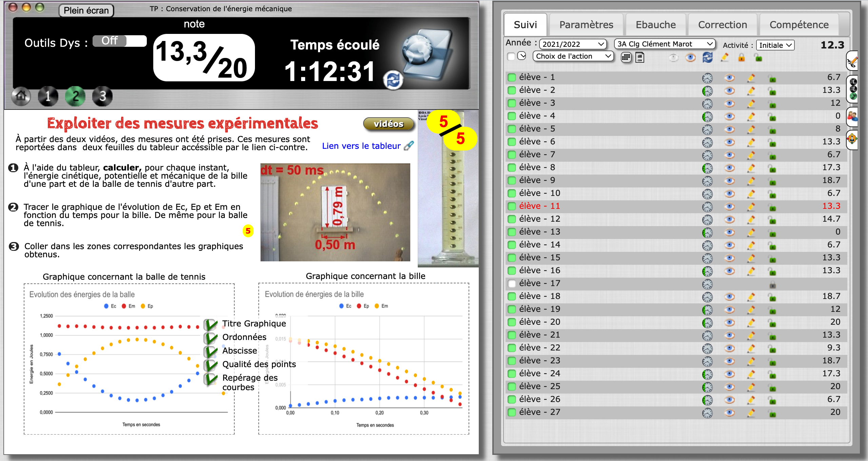868x461 pixels.
Task: Open the Année 2021/2022 dropdown
Action: (572, 44)
